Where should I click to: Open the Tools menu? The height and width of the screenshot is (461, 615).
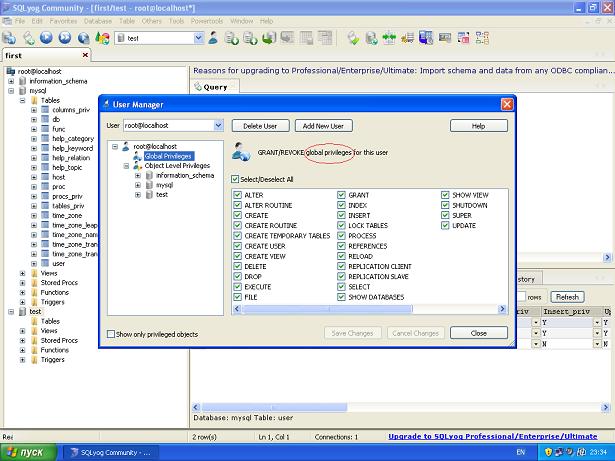click(x=176, y=21)
